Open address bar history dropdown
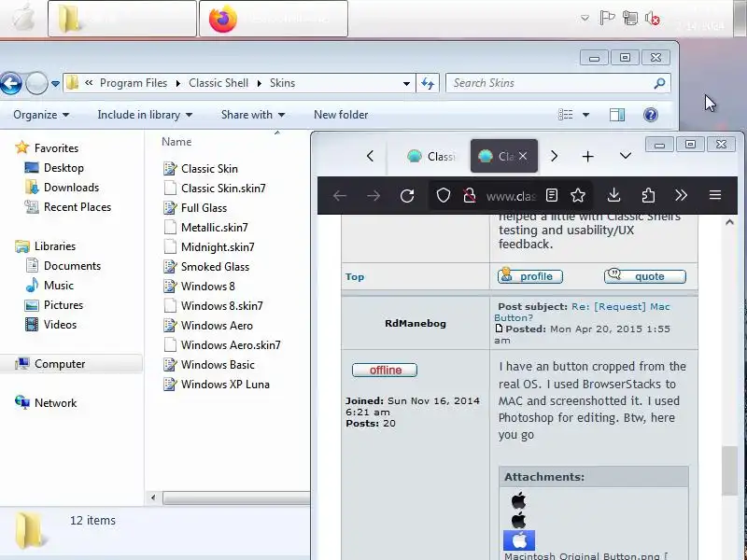Image resolution: width=747 pixels, height=560 pixels. 406,83
